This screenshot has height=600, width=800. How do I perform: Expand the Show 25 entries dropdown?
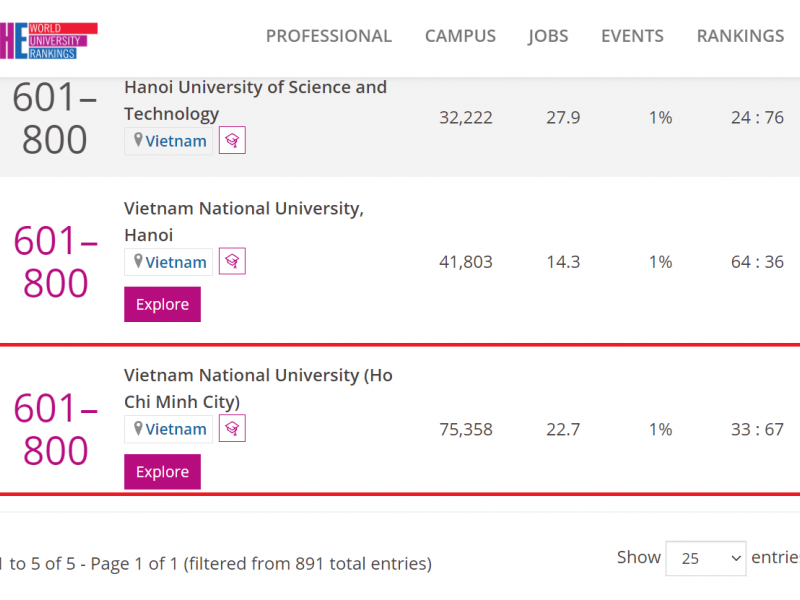click(705, 558)
